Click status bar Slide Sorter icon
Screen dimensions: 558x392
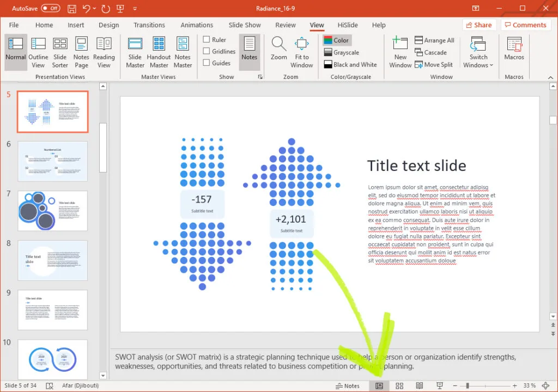tap(399, 386)
